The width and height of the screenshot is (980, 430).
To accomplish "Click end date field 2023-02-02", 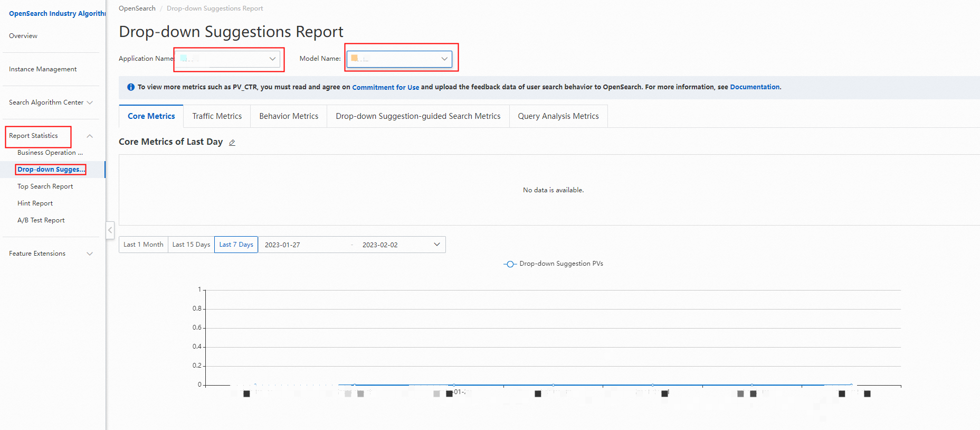I will pyautogui.click(x=380, y=245).
